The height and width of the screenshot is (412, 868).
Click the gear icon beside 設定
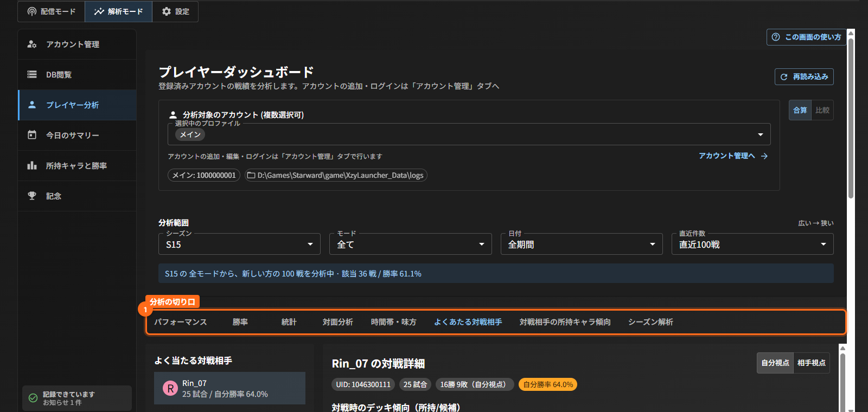(167, 11)
